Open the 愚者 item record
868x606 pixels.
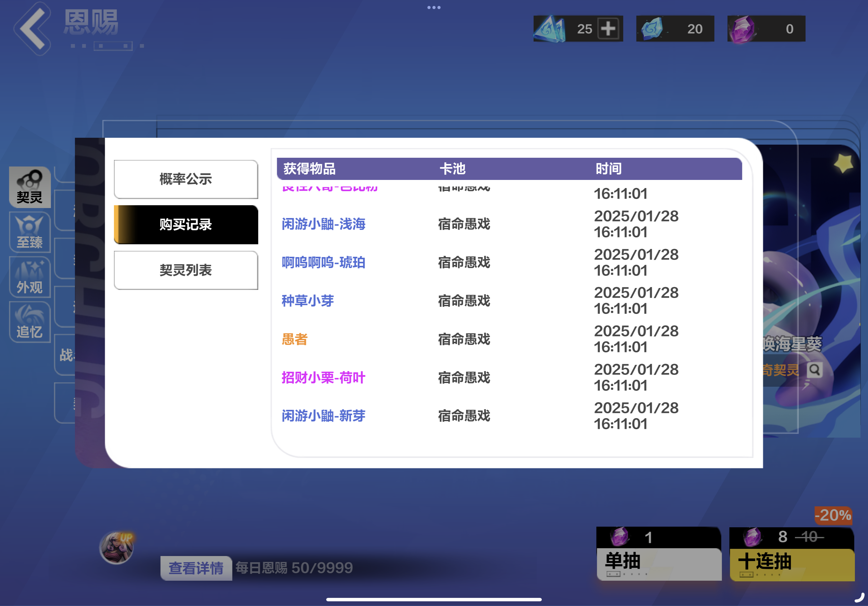point(295,339)
